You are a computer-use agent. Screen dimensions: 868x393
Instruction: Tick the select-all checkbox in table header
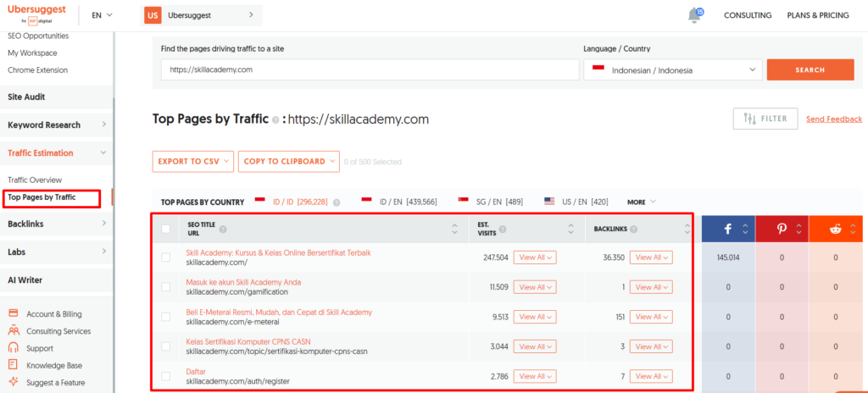(x=165, y=229)
